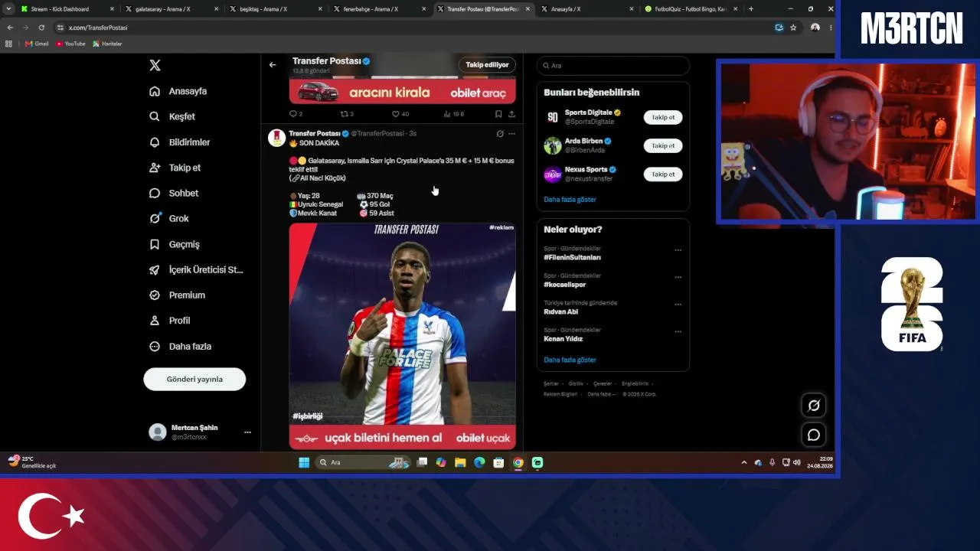Show hidden tray icons chevron
Viewport: 980px width, 551px height.
pos(743,463)
